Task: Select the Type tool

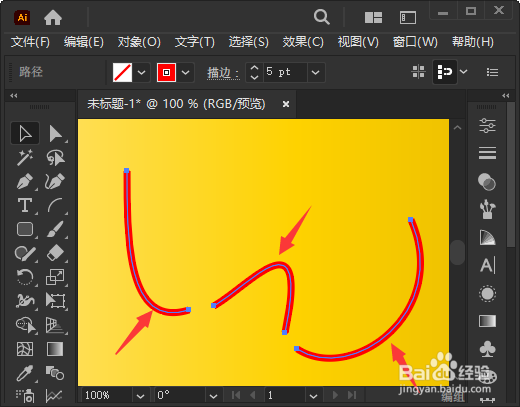Action: (25, 205)
